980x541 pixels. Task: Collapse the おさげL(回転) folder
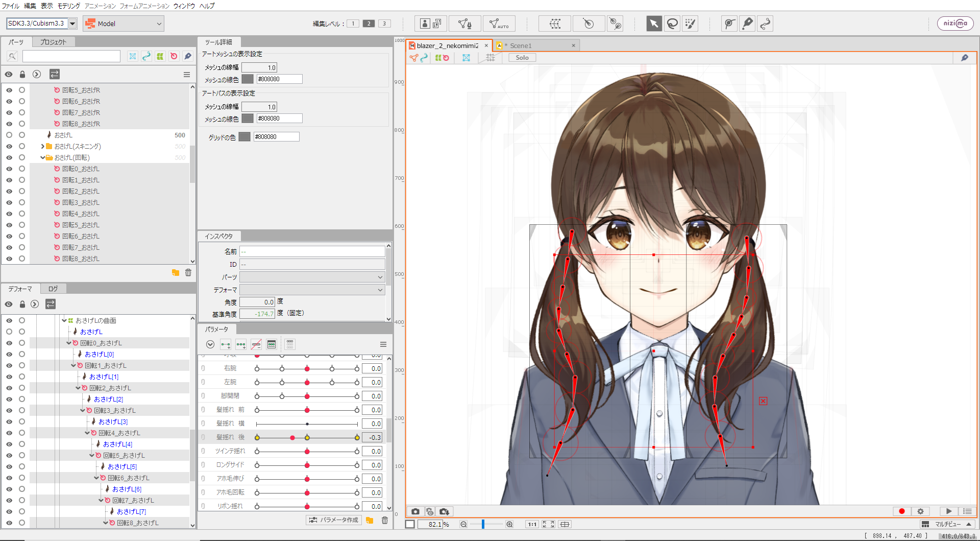click(43, 157)
